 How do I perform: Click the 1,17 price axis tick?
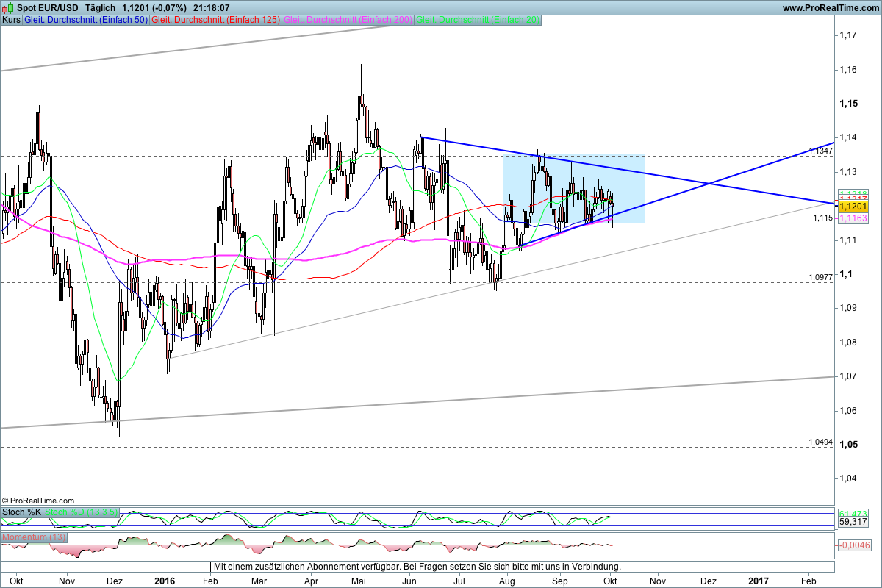849,35
